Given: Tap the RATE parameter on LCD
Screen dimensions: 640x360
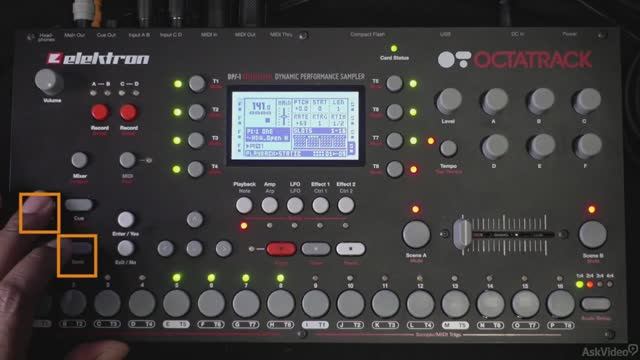Looking at the screenshot, I should click(301, 116).
